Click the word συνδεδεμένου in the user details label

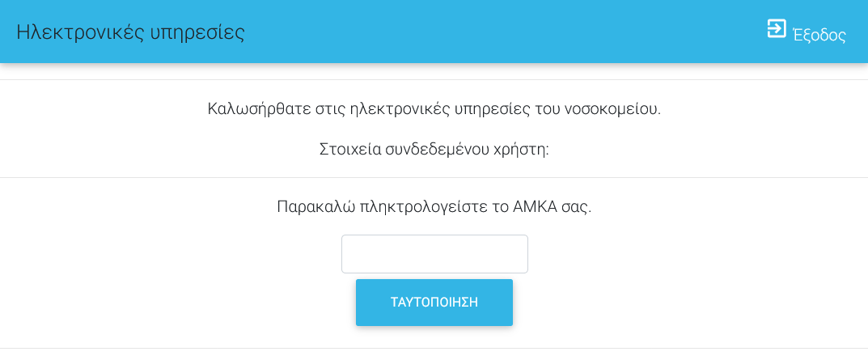pos(437,150)
